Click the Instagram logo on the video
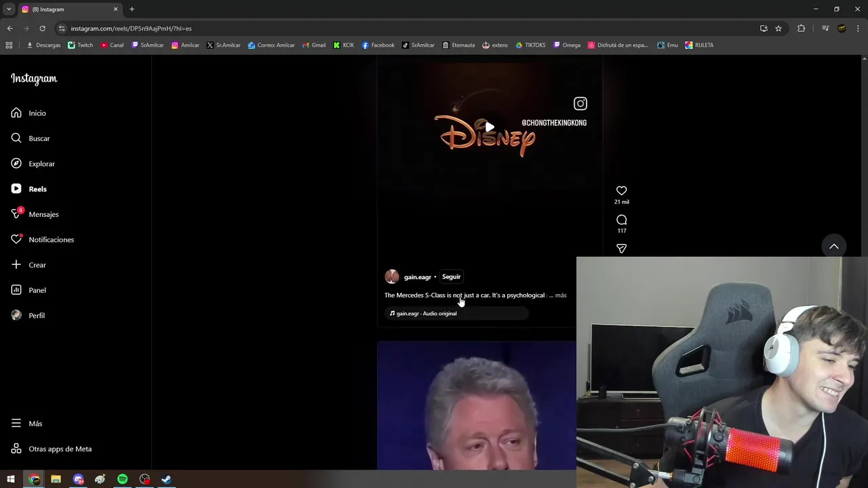This screenshot has height=488, width=868. coord(580,104)
